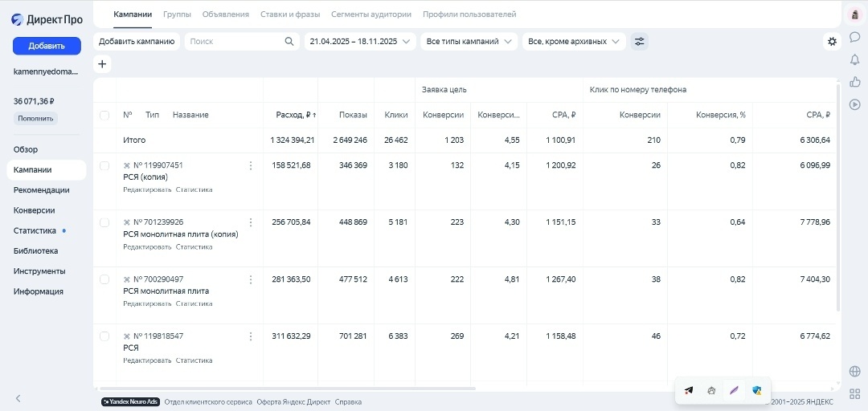Tick checkbox for campaign 700290497
The height and width of the screenshot is (411, 868).
(x=104, y=279)
